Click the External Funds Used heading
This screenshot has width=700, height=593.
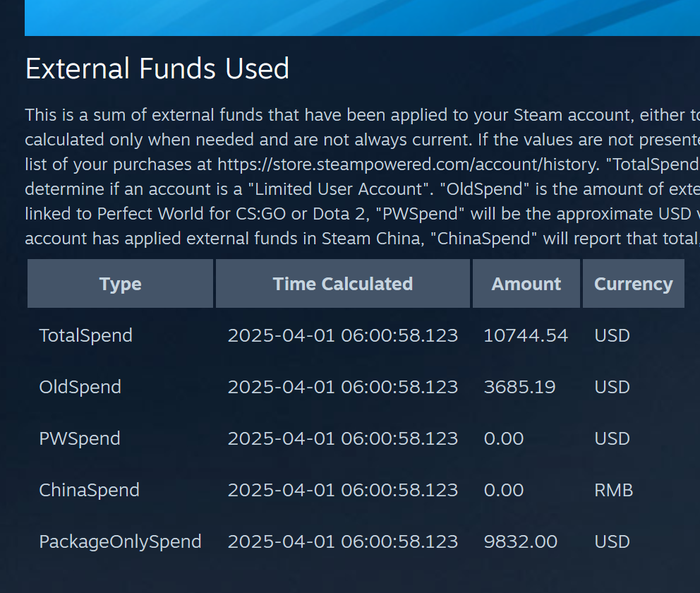[157, 69]
